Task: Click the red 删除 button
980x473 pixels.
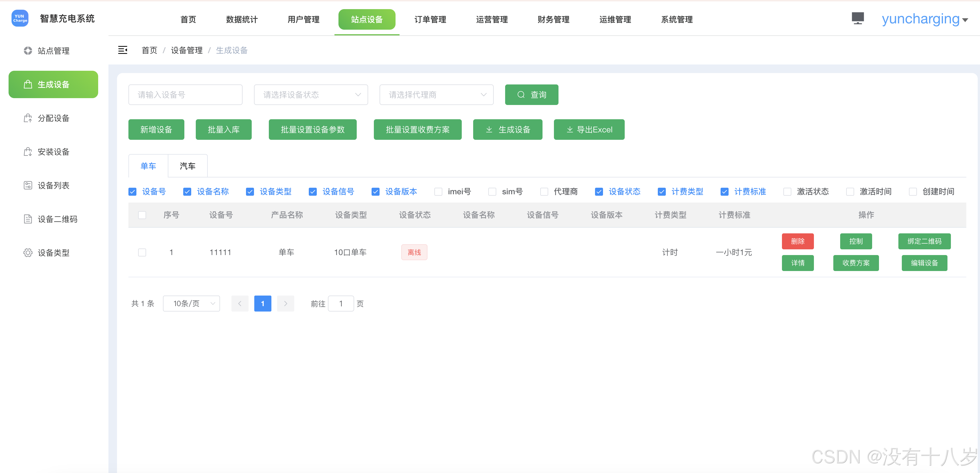Action: pos(797,241)
